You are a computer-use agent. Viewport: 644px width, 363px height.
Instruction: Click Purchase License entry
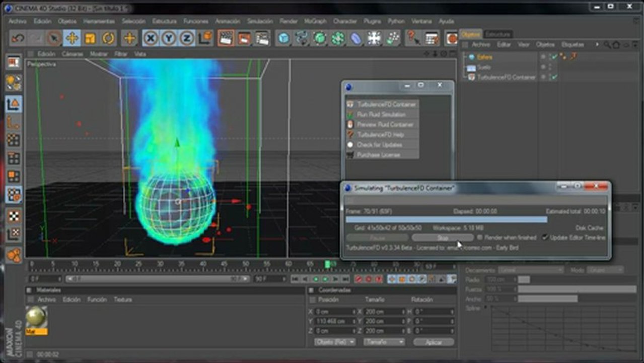(x=382, y=155)
